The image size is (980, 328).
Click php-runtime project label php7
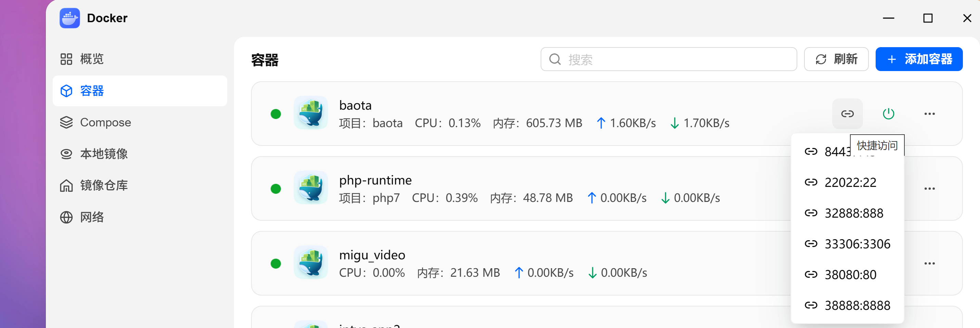click(x=386, y=198)
